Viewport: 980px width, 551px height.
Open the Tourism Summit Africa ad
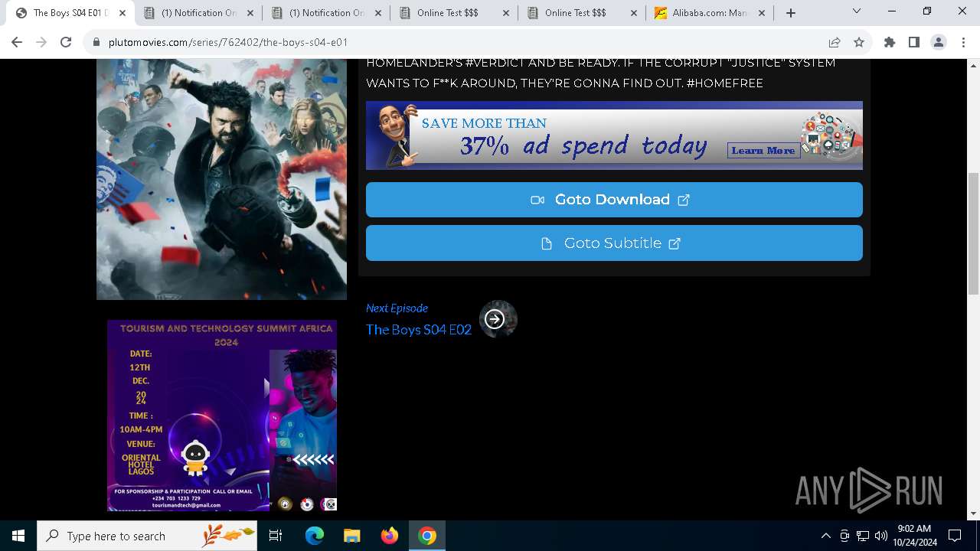click(222, 416)
